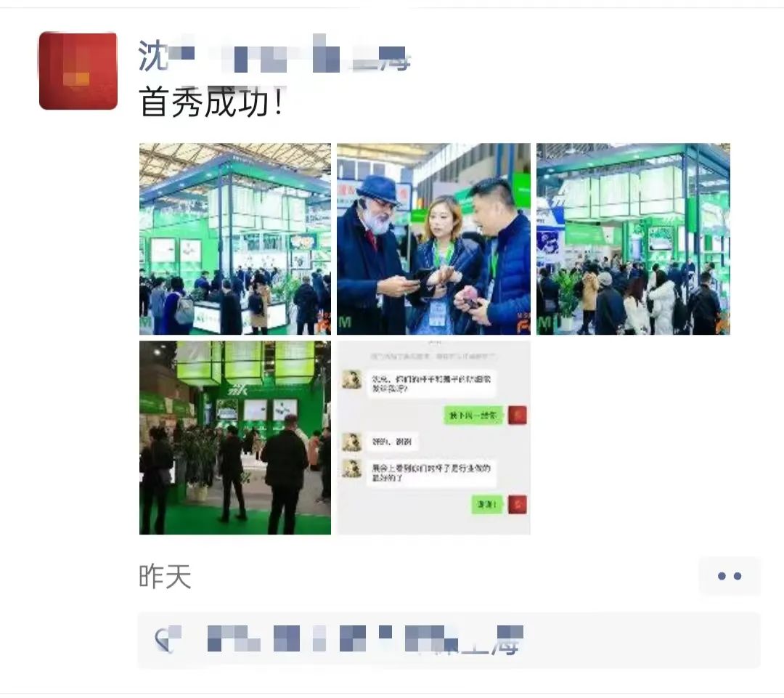The image size is (784, 698).
Task: Tap the two-dot comment and like button
Action: tap(730, 576)
